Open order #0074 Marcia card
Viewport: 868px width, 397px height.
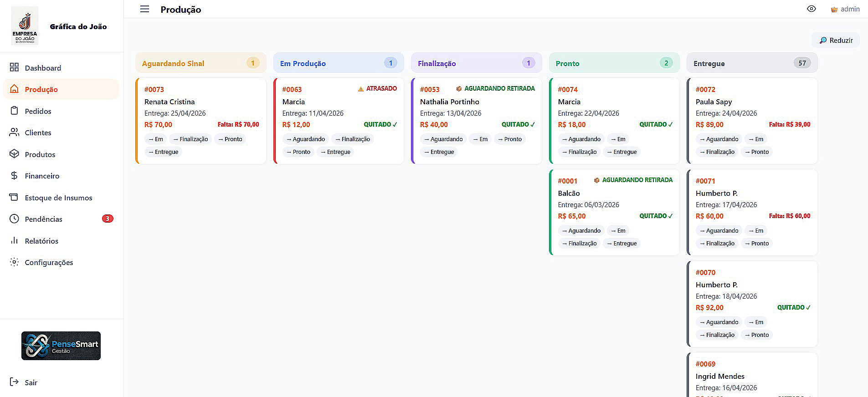(614, 121)
